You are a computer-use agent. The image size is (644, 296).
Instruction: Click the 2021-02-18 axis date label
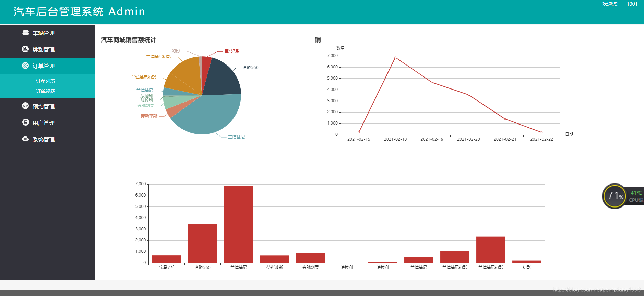tap(395, 139)
